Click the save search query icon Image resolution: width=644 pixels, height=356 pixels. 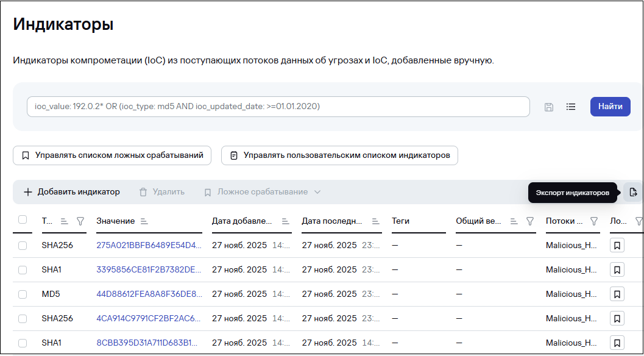(x=549, y=107)
